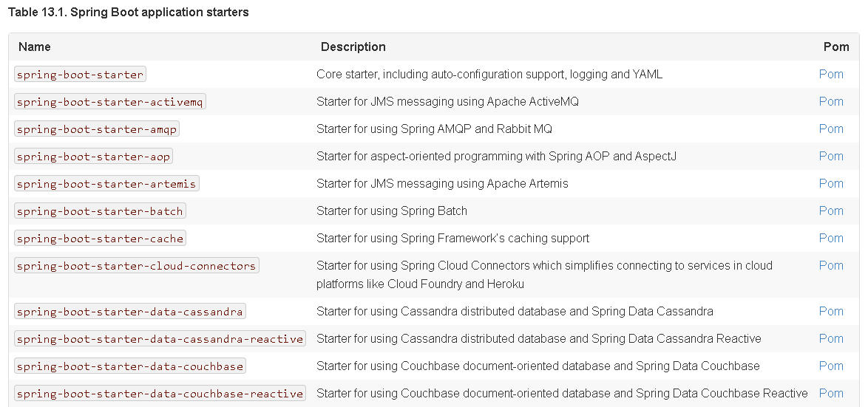Select the spring-boot-starter-activemq name
The height and width of the screenshot is (407, 868).
[x=109, y=102]
